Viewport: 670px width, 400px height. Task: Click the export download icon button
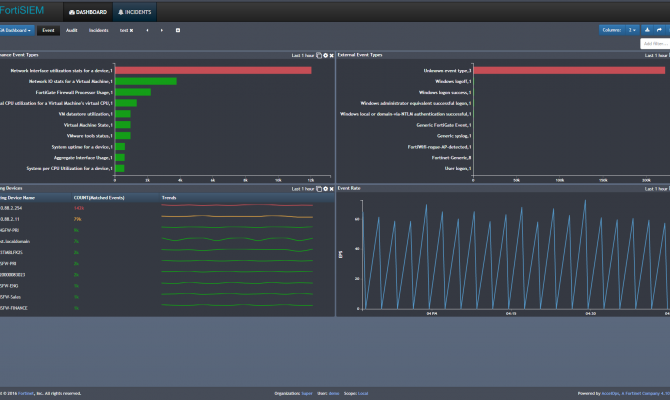tap(647, 30)
